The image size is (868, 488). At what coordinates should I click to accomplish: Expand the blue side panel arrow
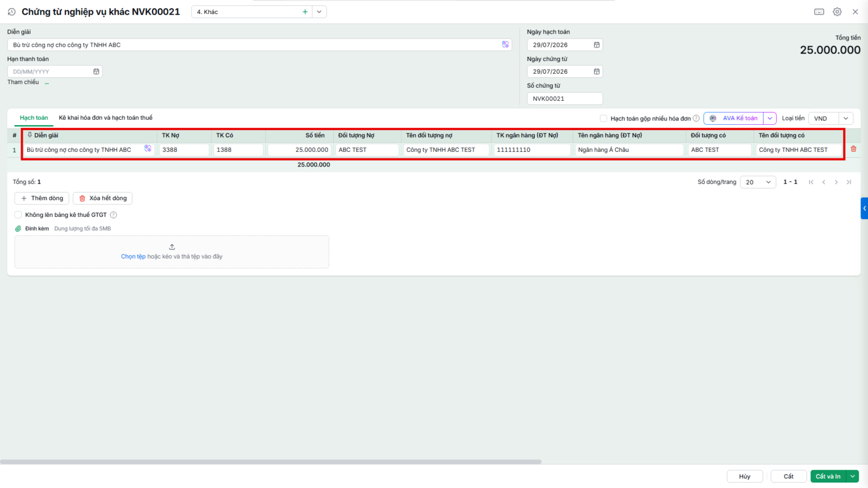pos(864,208)
